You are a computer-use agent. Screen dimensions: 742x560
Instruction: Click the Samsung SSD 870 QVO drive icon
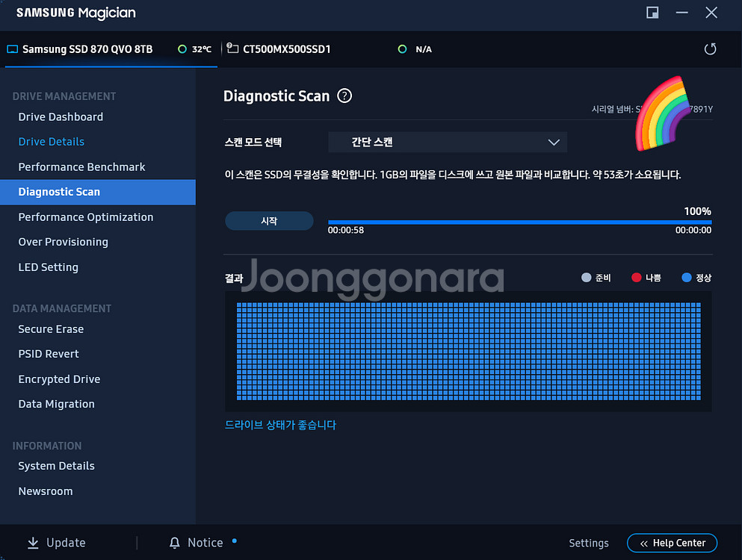12,49
